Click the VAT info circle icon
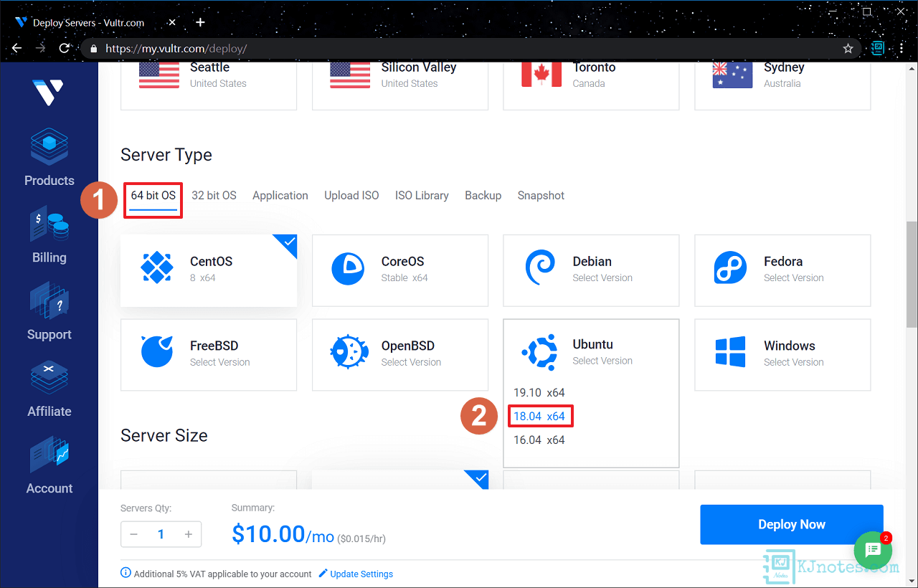The width and height of the screenshot is (918, 588). (126, 573)
